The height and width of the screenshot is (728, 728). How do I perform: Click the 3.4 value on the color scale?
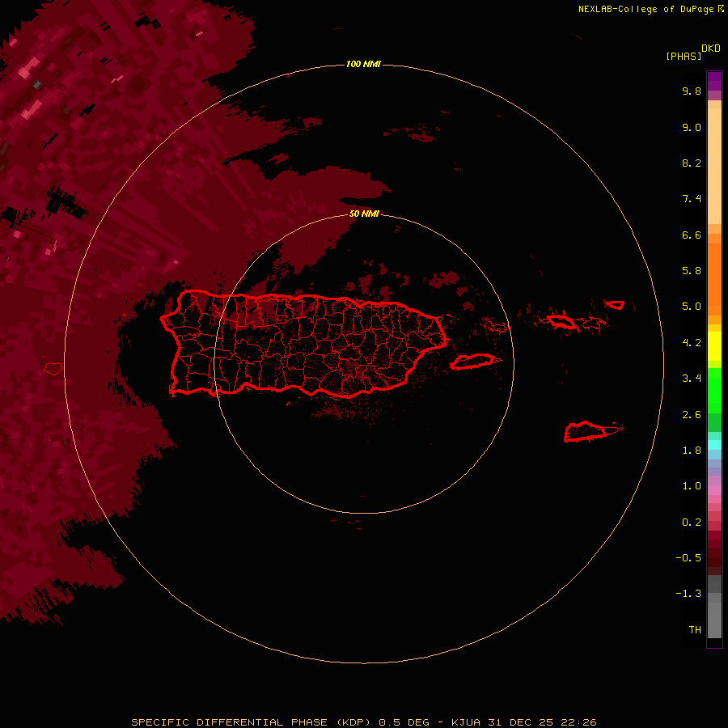692,379
